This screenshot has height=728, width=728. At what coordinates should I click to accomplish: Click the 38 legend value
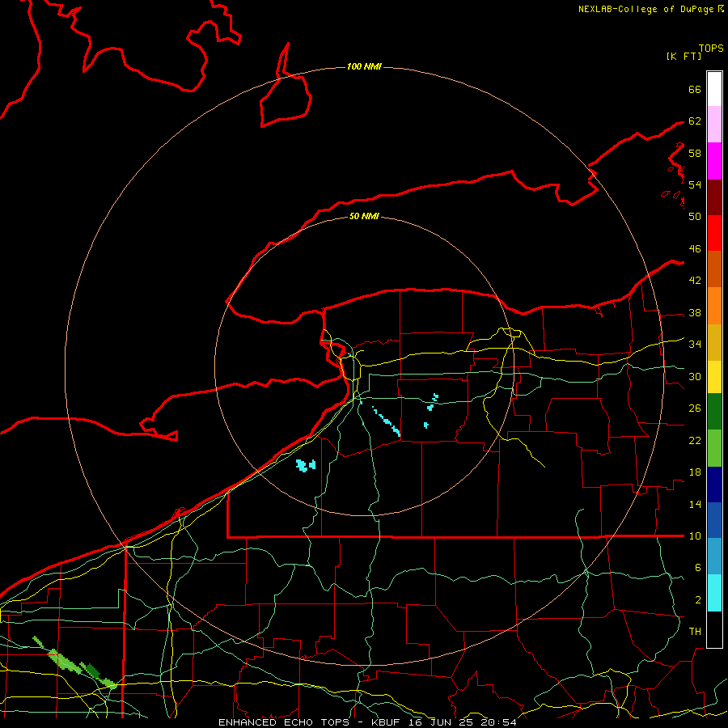(695, 312)
